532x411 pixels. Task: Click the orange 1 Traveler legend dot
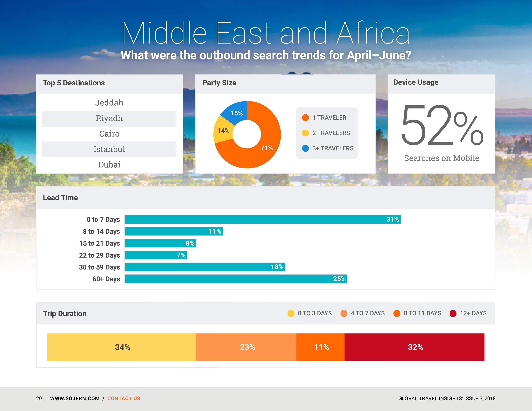pos(305,118)
